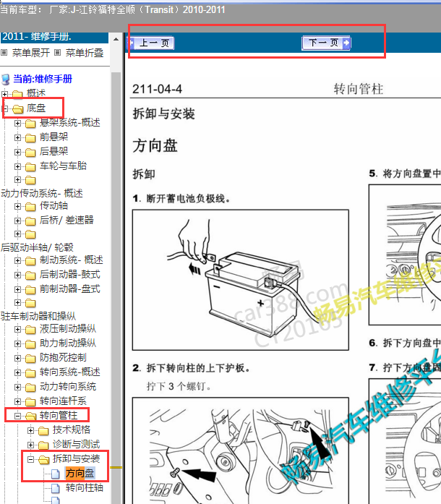Click the 底盘 open folder icon
This screenshot has width=441, height=504.
click(18, 109)
